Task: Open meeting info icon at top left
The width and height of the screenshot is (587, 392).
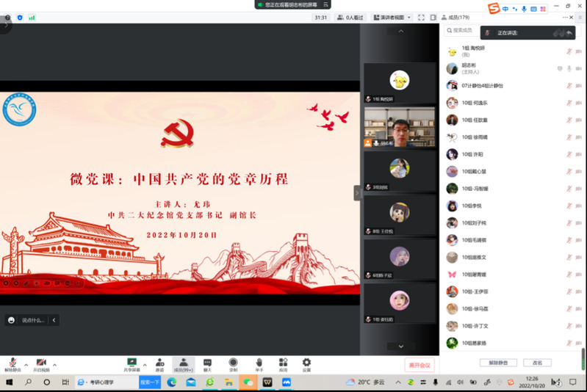Action: 7,17
